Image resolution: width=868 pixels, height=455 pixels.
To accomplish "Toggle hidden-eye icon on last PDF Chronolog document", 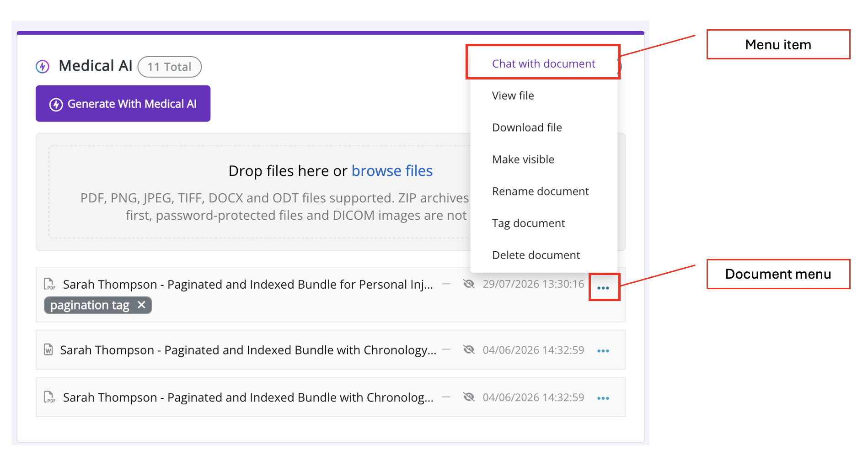I will point(469,397).
